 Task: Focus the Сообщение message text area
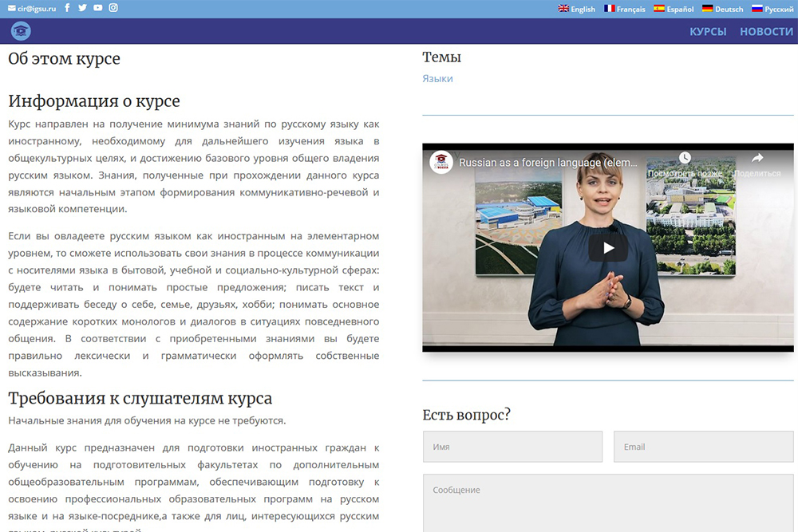click(x=608, y=502)
